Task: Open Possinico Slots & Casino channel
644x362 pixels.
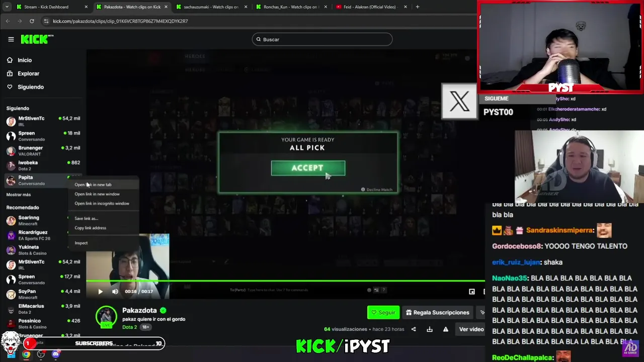Action: click(43, 323)
